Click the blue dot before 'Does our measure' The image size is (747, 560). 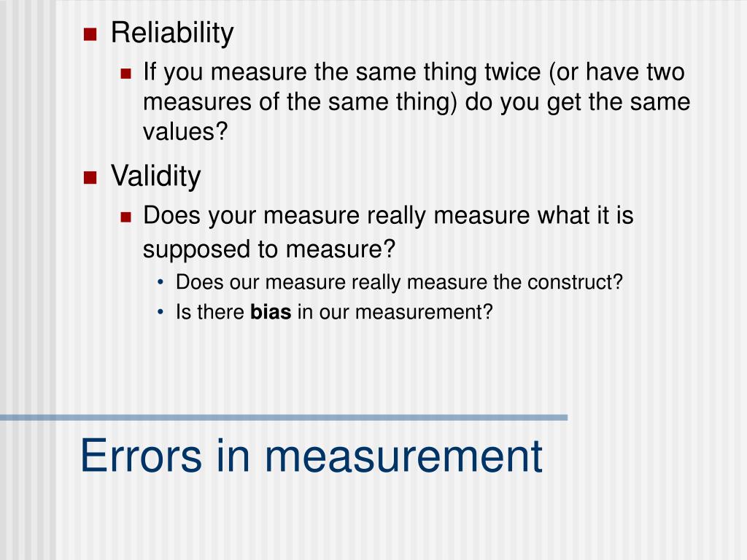click(160, 282)
